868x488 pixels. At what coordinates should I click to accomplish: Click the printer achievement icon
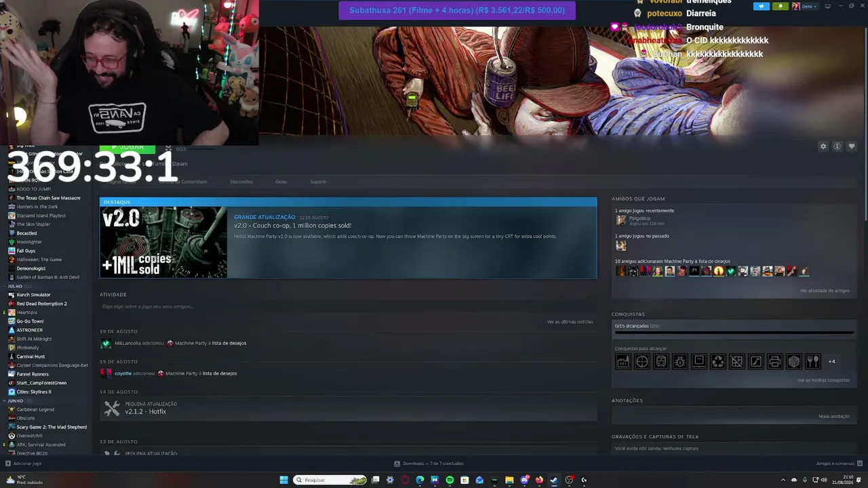coord(774,361)
